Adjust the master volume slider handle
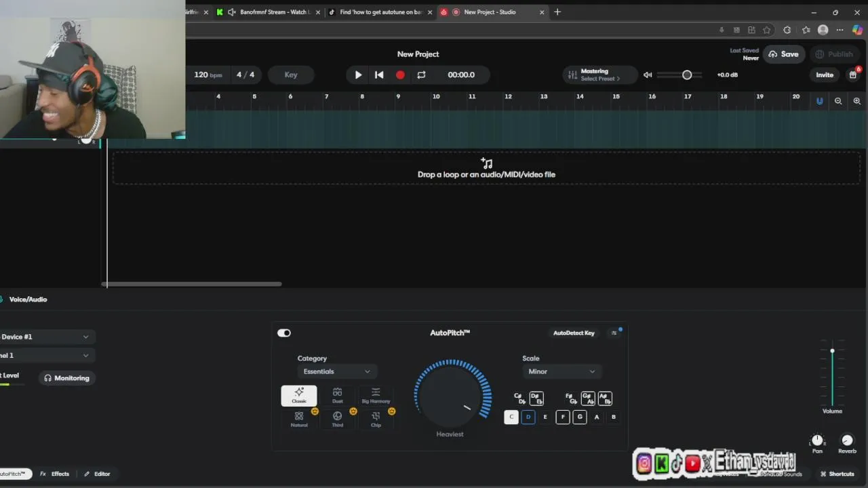868x488 pixels. click(x=687, y=75)
